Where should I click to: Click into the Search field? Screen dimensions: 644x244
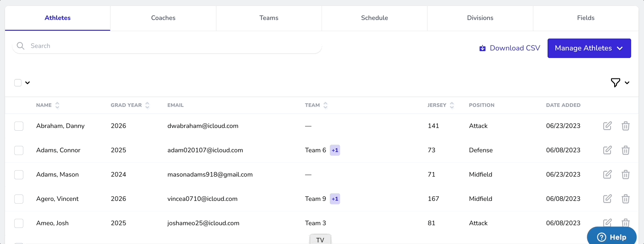click(174, 46)
